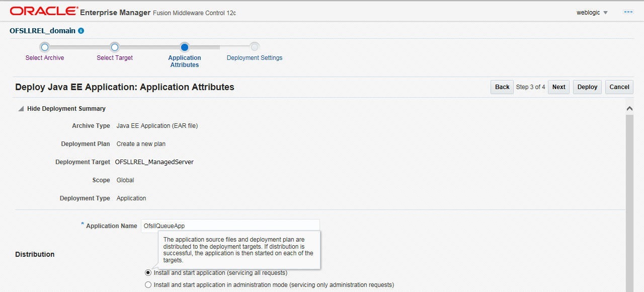
Task: Open the three-dots menu at top right
Action: pos(628,12)
